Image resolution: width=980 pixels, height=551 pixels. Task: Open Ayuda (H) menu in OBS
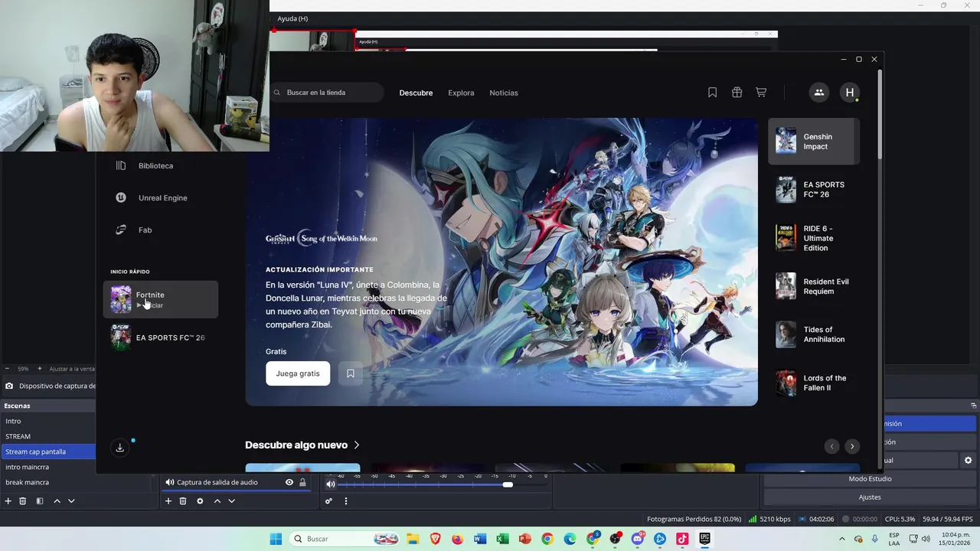point(292,18)
